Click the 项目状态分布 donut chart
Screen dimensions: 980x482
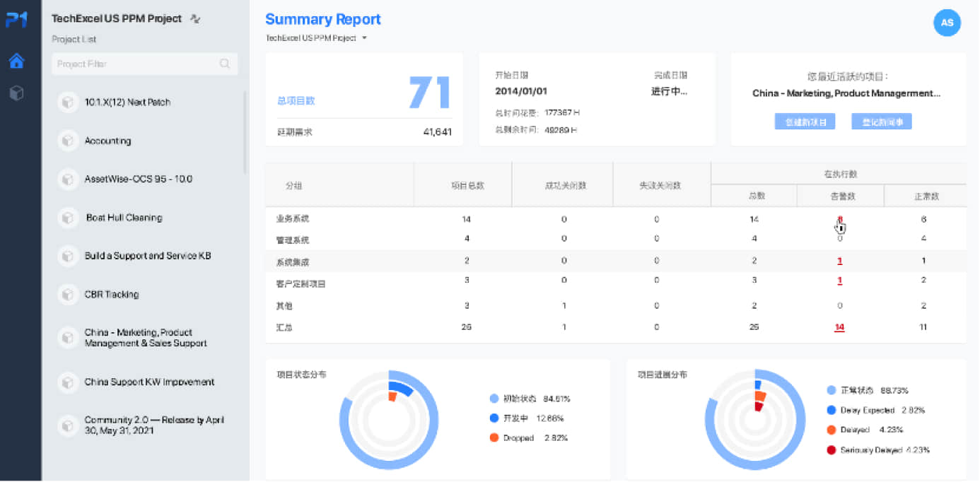coord(389,420)
